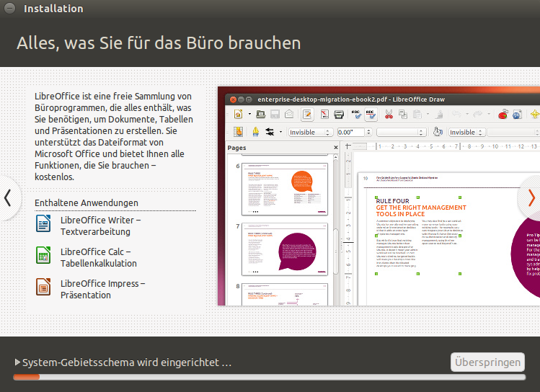
Task: Click the Format Paintbrush icon
Action: pyautogui.click(x=440, y=115)
